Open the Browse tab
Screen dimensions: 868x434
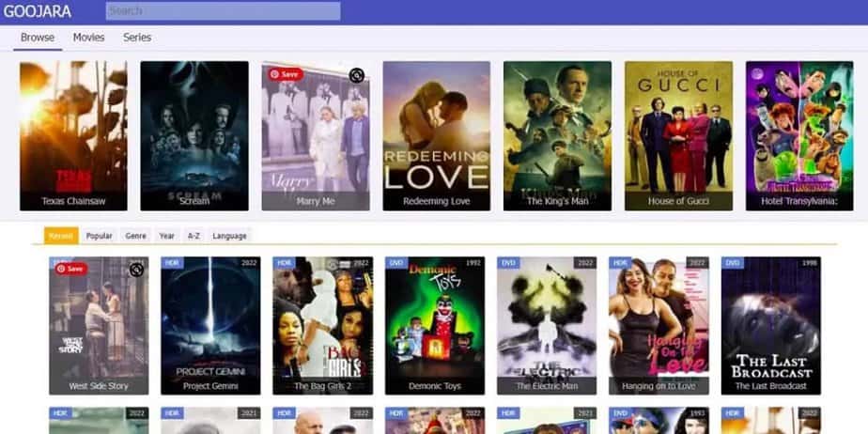click(x=38, y=38)
